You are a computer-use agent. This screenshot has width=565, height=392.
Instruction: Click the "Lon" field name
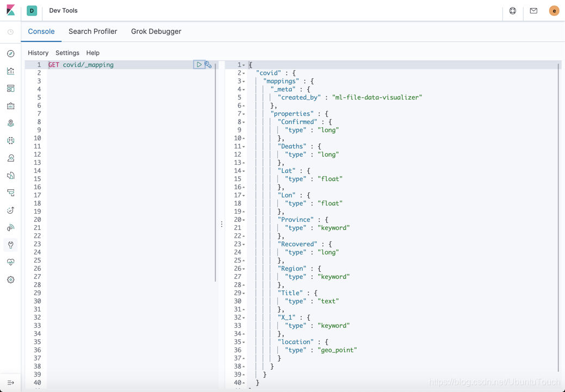pos(287,195)
